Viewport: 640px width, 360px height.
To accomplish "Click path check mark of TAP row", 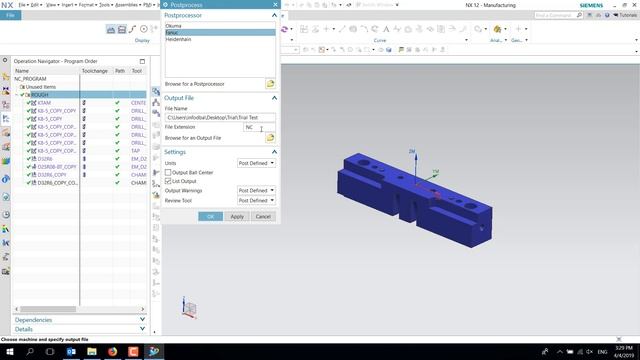I will pyautogui.click(x=118, y=151).
